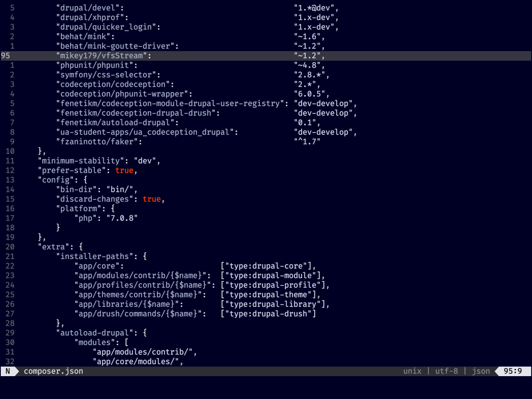Image resolution: width=532 pixels, height=399 pixels.
Task: Click the "behat/mink" key
Action: click(83, 37)
